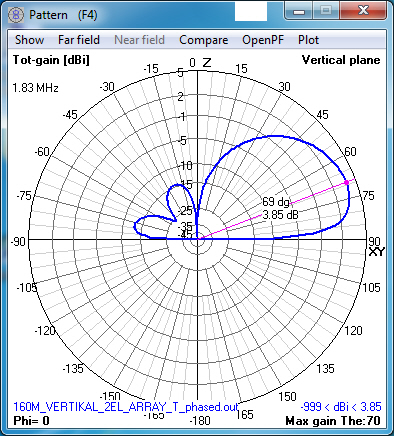
Task: Minimize the Pattern window
Action: coord(299,11)
